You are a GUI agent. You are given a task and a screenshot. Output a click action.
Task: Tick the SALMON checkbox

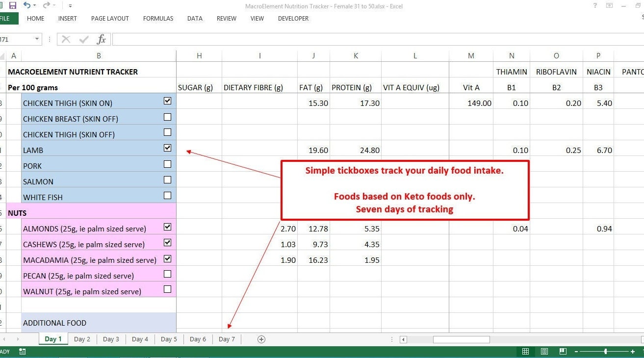coord(167,179)
